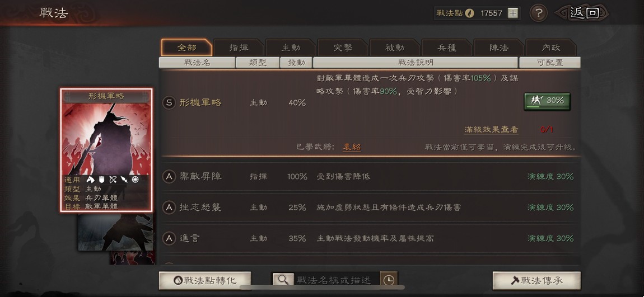Screen dimensions: 644x297
Task: Click the A badge beside 禦敵屏障
Action: [x=169, y=176]
